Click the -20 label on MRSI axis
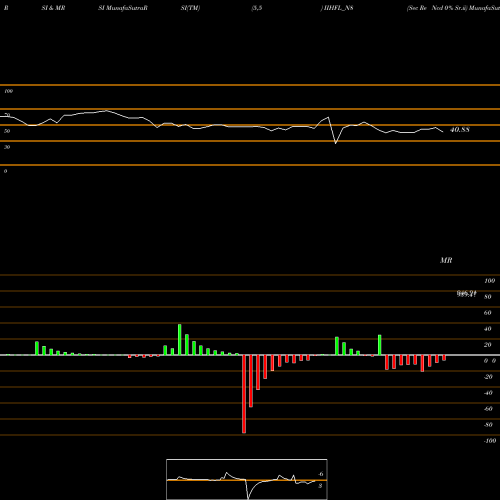This screenshot has height=500, width=500. [488, 377]
